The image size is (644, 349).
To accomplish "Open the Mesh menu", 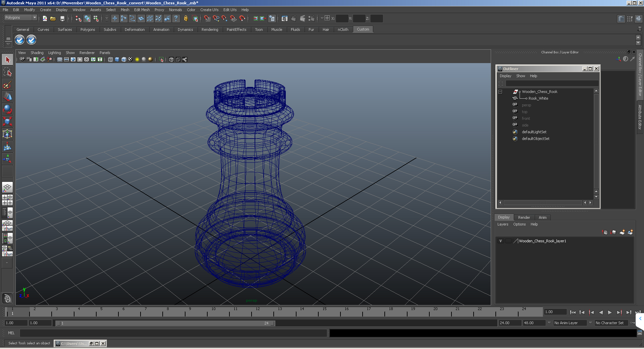I will 125,10.
